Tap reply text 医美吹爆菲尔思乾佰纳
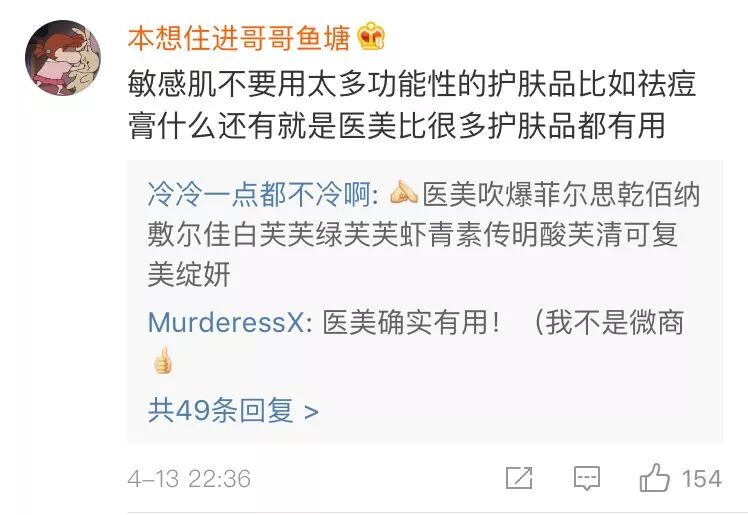748x515 pixels. [561, 195]
